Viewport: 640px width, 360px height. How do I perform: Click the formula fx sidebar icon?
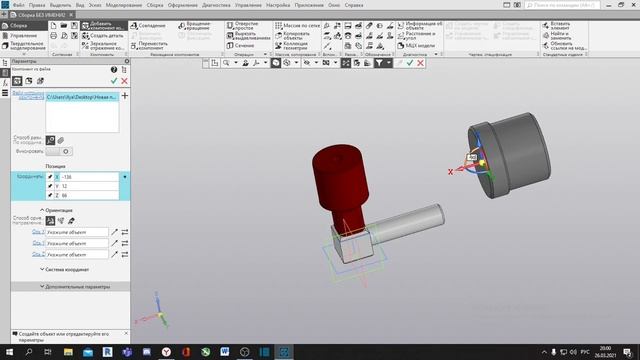(5, 83)
